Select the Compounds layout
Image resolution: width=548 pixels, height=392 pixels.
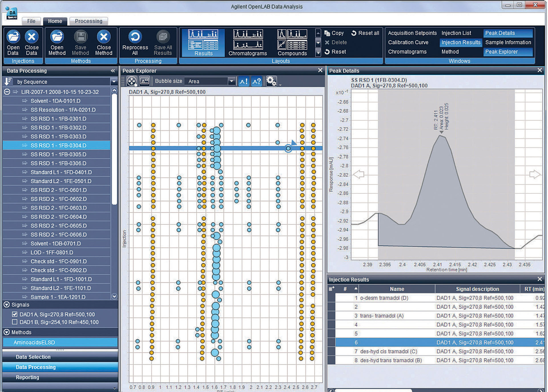pyautogui.click(x=292, y=43)
